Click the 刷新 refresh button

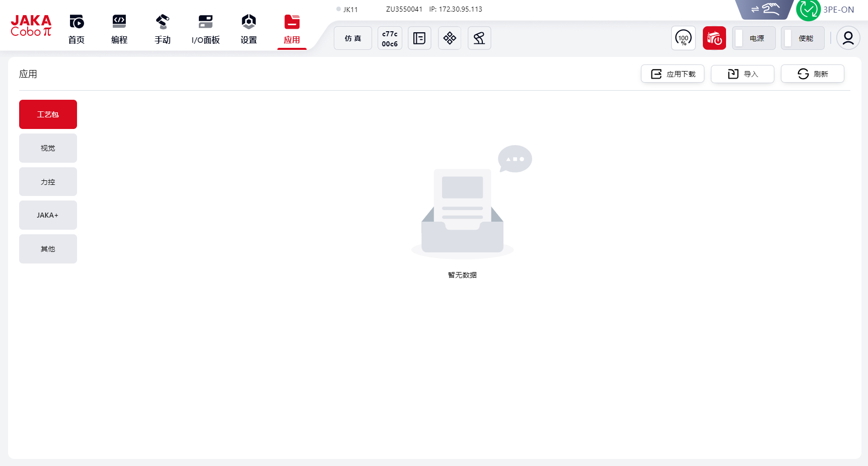coord(813,74)
